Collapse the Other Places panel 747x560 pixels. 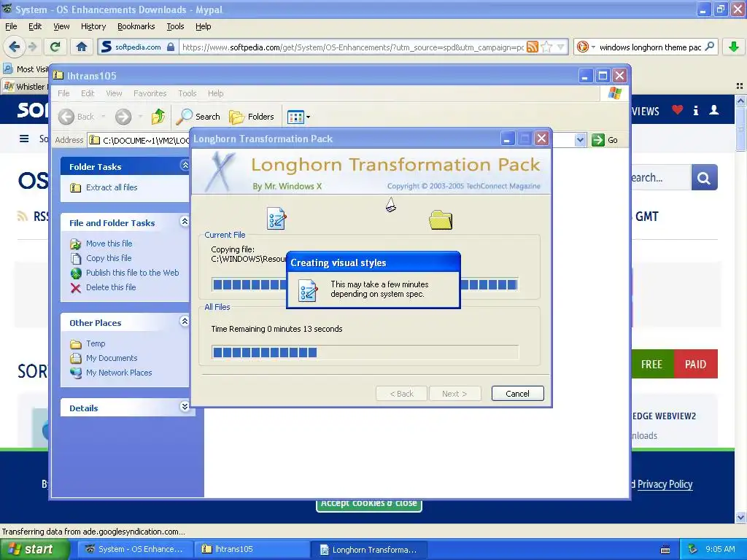pyautogui.click(x=185, y=322)
